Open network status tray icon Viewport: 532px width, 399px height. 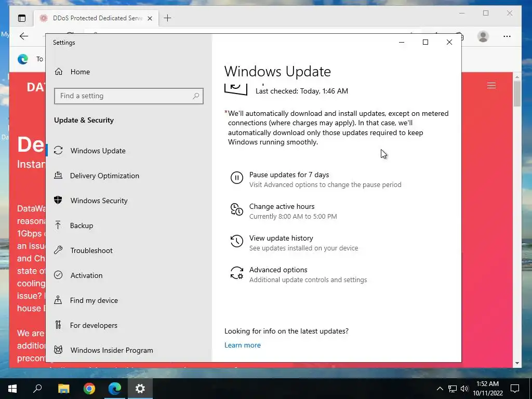(453, 389)
